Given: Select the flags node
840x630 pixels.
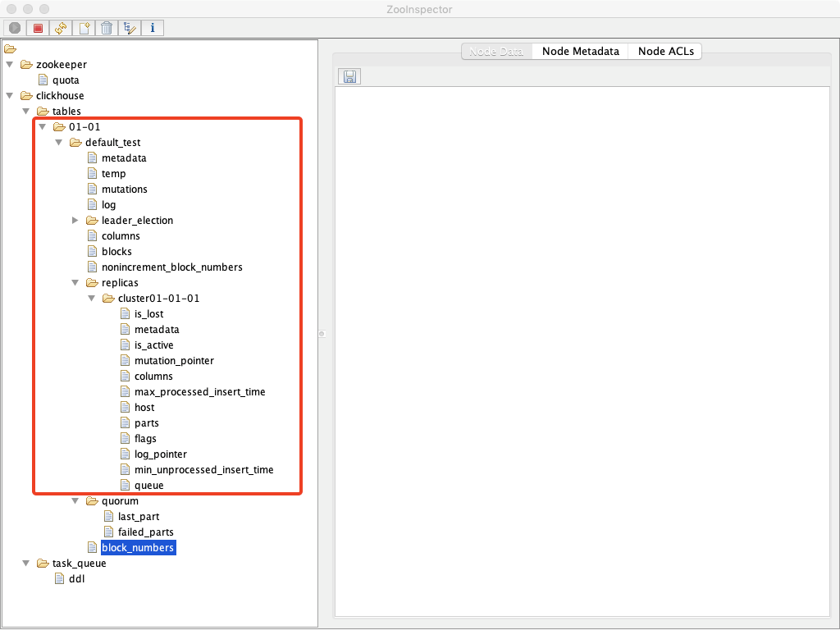Looking at the screenshot, I should [145, 439].
